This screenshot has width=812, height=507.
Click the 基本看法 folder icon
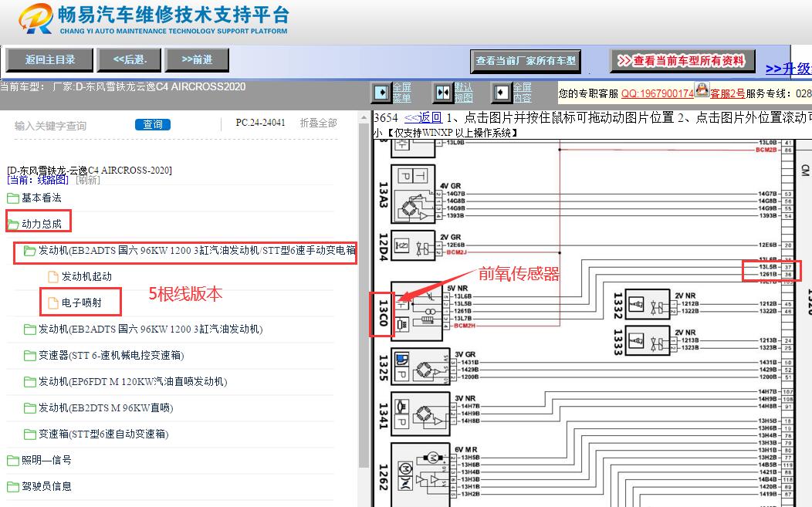(x=13, y=198)
